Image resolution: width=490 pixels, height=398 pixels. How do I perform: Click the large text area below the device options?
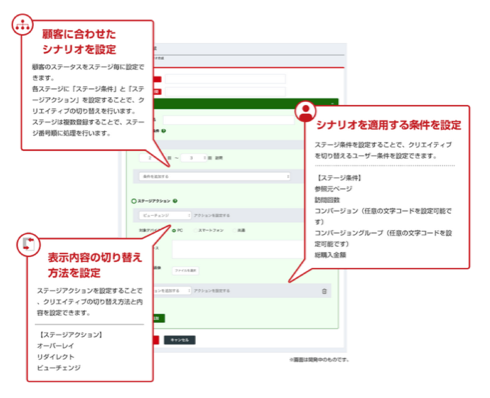(238, 249)
